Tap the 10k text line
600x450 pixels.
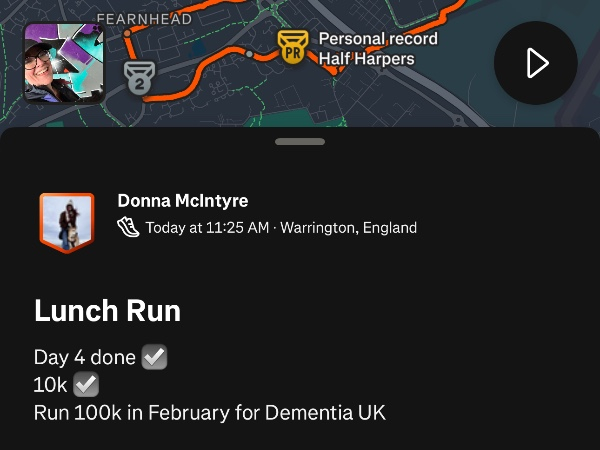coord(50,385)
